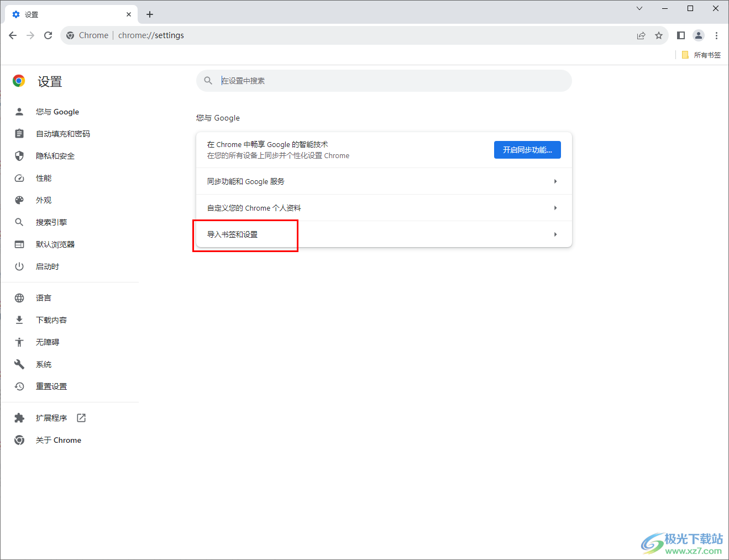Image resolution: width=729 pixels, height=560 pixels.
Task: Open 同步功能和 Google 服务 row
Action: [384, 181]
